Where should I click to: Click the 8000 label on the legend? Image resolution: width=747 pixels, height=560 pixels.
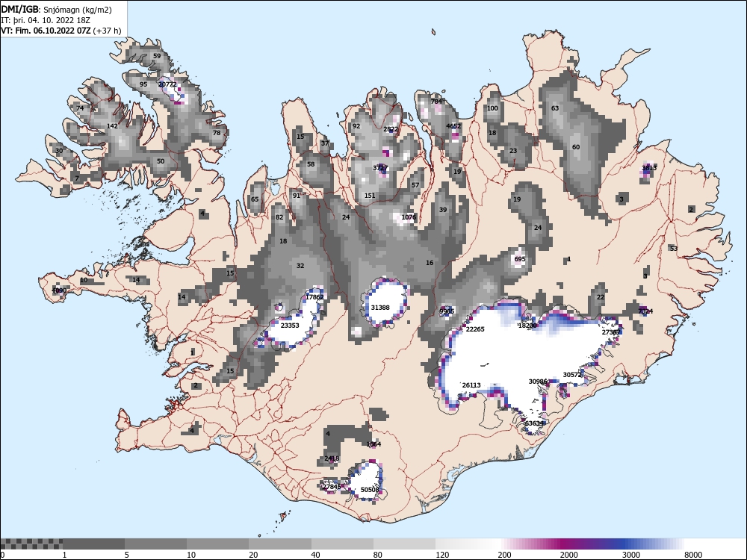tap(693, 555)
